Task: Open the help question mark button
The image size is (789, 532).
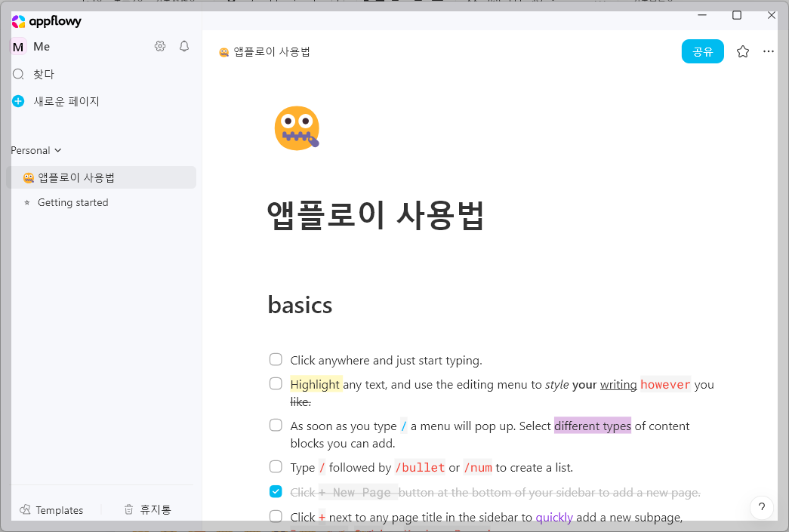Action: [x=761, y=507]
